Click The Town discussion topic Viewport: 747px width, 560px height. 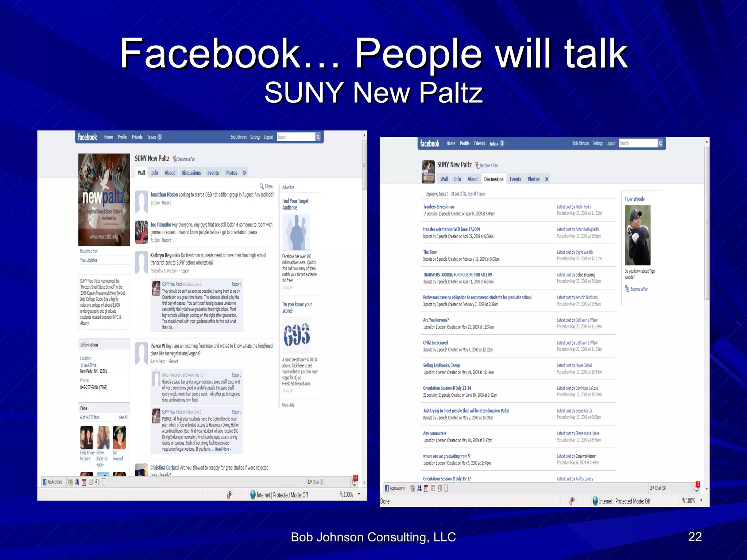click(x=430, y=252)
